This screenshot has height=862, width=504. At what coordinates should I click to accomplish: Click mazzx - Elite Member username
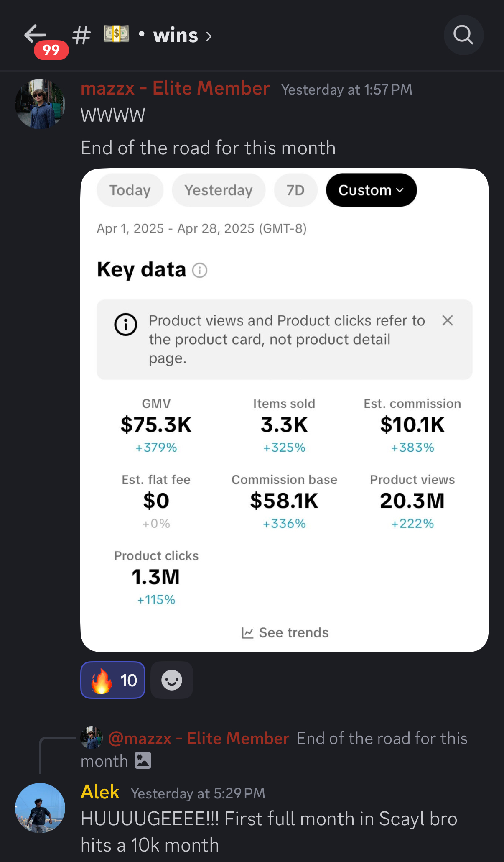175,89
